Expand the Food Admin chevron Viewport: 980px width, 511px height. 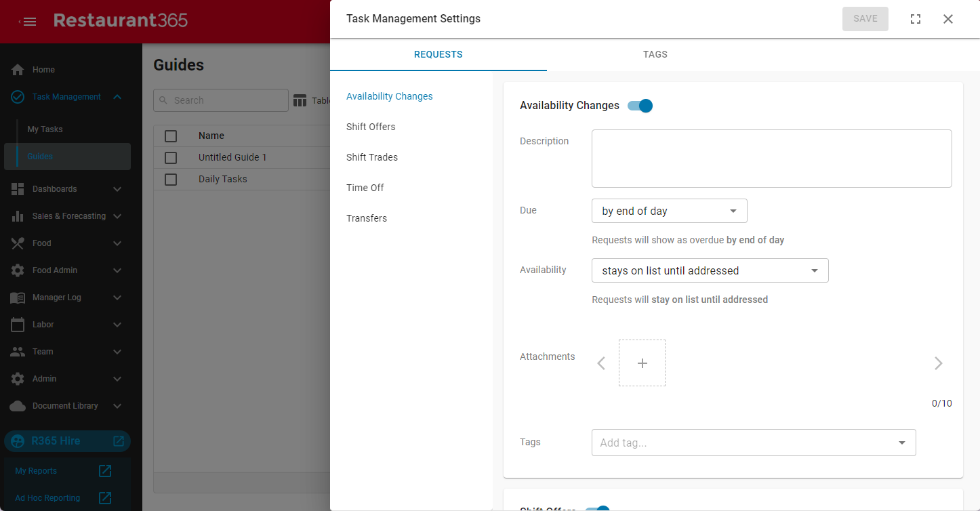pos(117,270)
